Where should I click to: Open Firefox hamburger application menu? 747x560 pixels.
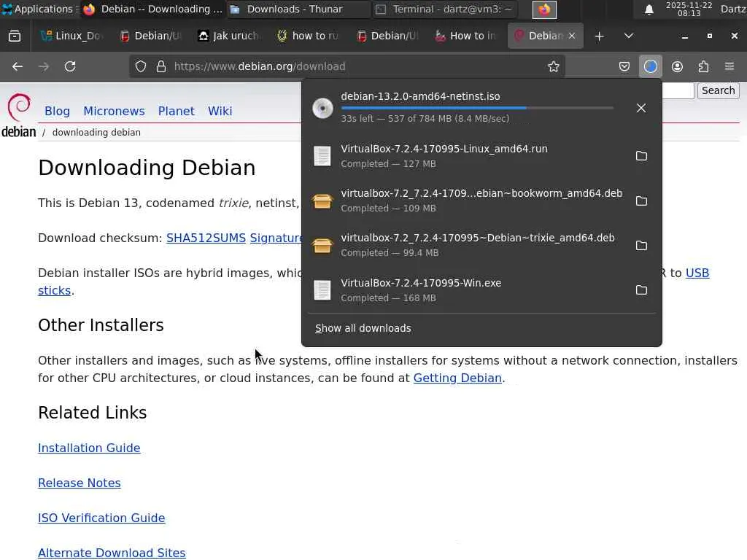[x=729, y=66]
